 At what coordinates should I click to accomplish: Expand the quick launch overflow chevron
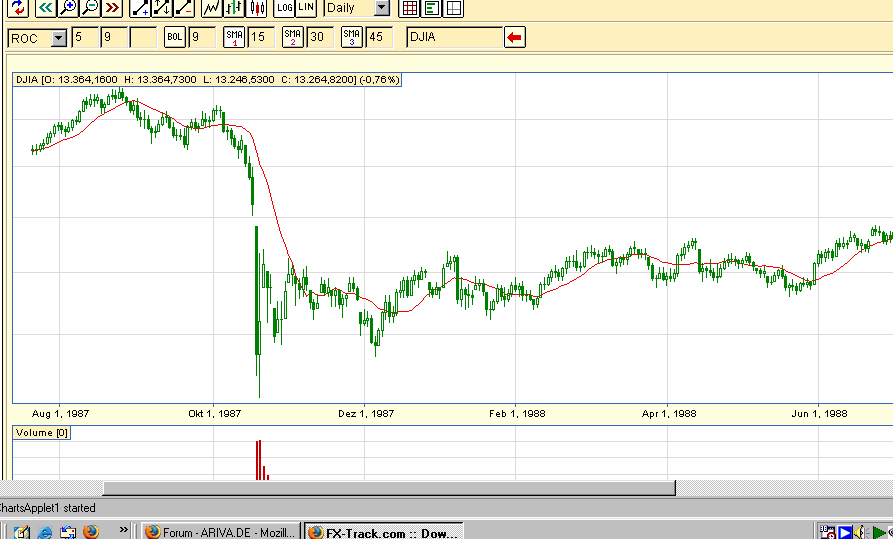tap(124, 529)
